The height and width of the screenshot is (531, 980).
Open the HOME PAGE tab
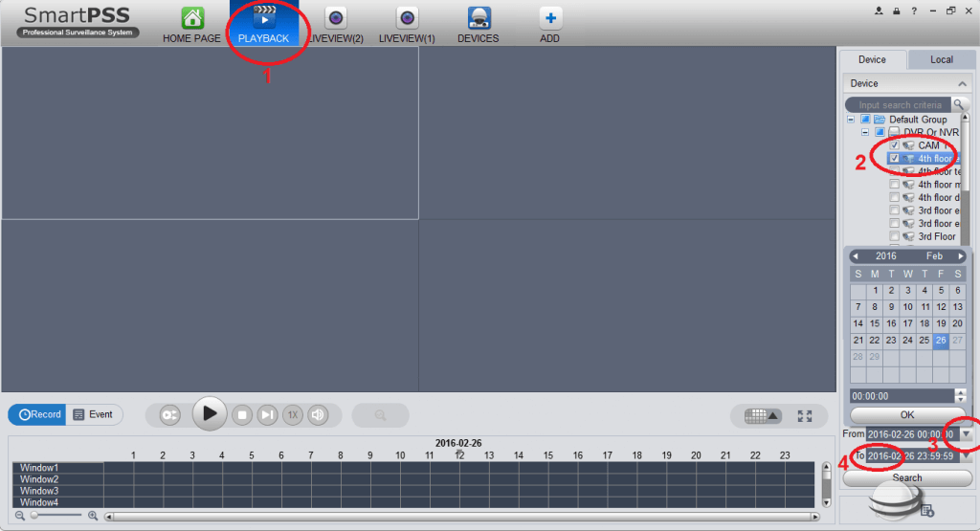coord(191,26)
